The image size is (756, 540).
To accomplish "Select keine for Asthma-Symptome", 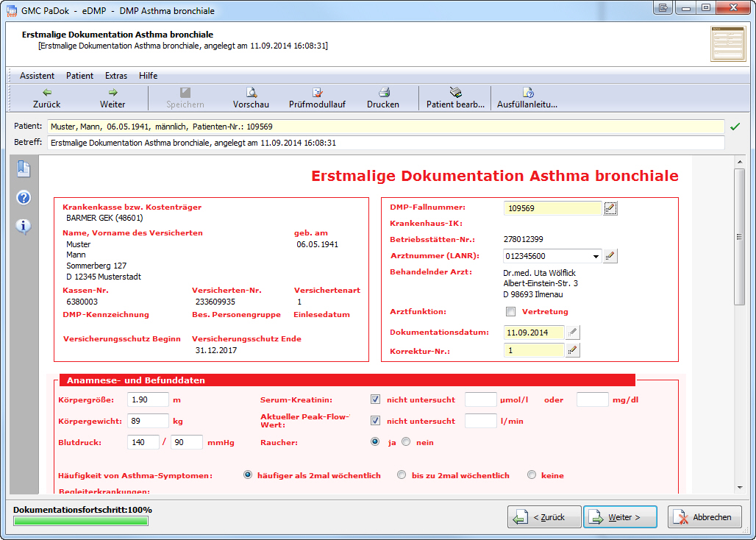I will (x=531, y=475).
